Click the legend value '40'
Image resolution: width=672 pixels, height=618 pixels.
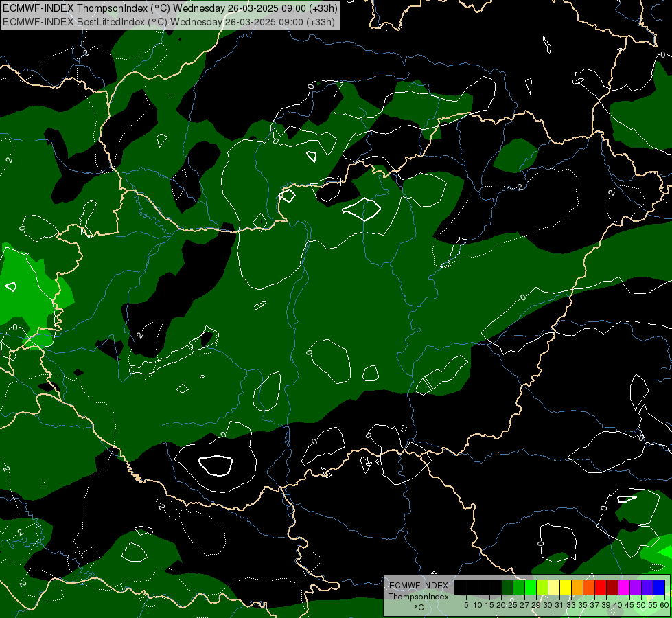coord(618,605)
